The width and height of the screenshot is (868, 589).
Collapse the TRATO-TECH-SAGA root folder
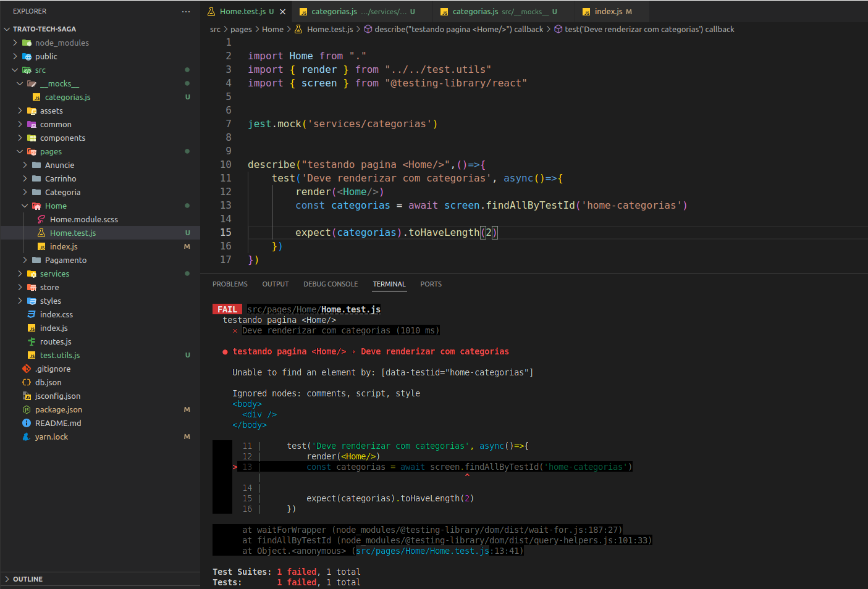click(7, 29)
